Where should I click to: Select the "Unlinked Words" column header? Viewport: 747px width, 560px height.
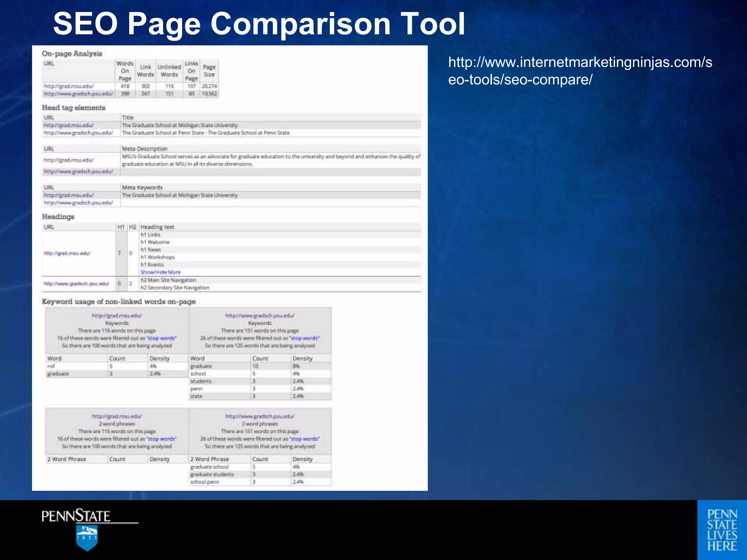(x=169, y=71)
